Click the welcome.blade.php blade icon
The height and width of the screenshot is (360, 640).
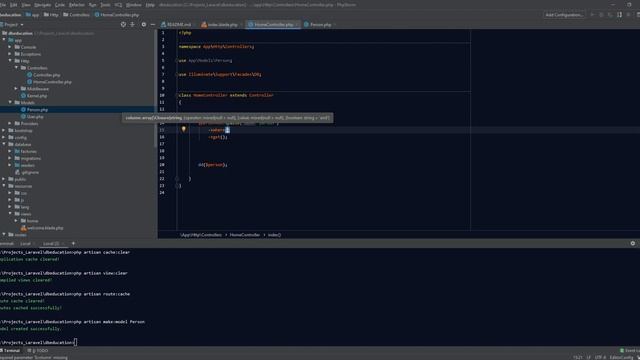(23, 228)
